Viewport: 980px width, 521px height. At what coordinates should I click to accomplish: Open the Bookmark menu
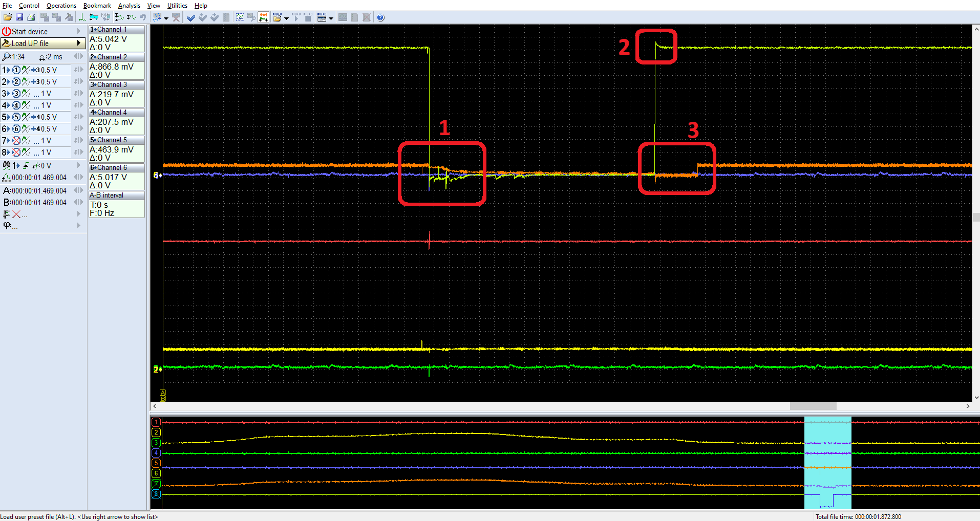(97, 6)
